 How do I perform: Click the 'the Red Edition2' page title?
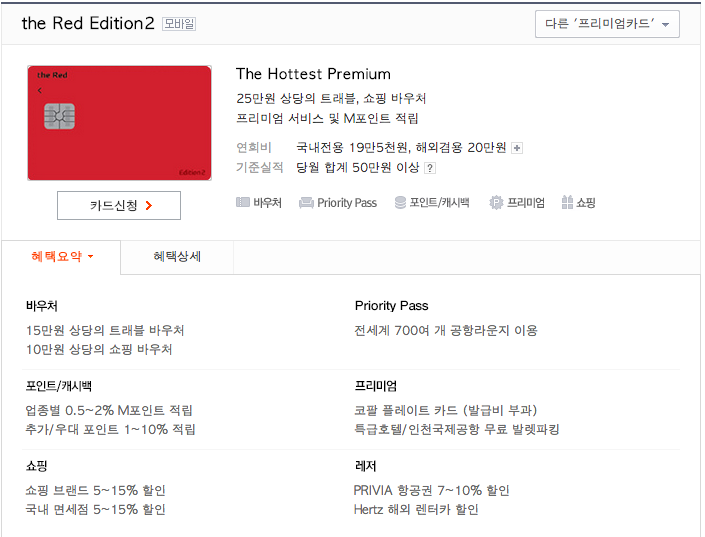point(88,23)
